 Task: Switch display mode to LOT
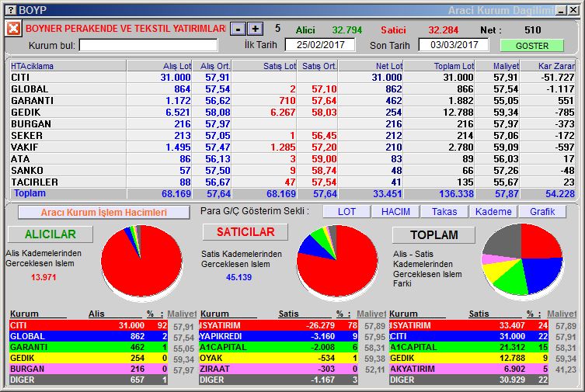coord(346,212)
